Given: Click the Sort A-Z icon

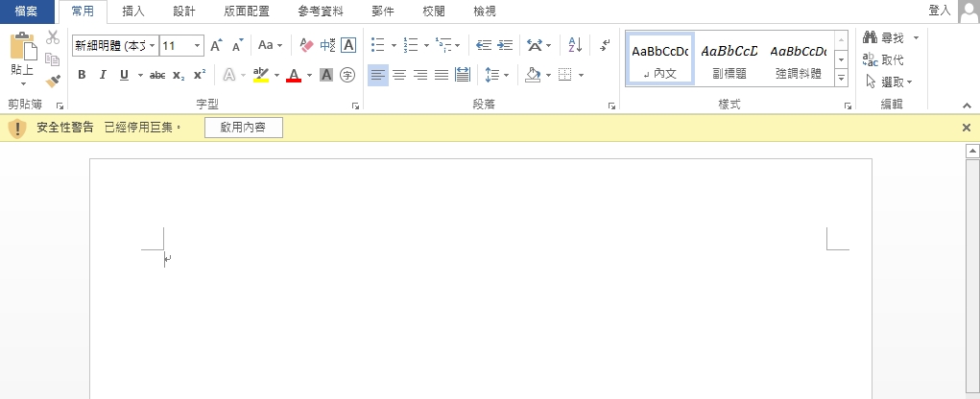Looking at the screenshot, I should pyautogui.click(x=575, y=45).
